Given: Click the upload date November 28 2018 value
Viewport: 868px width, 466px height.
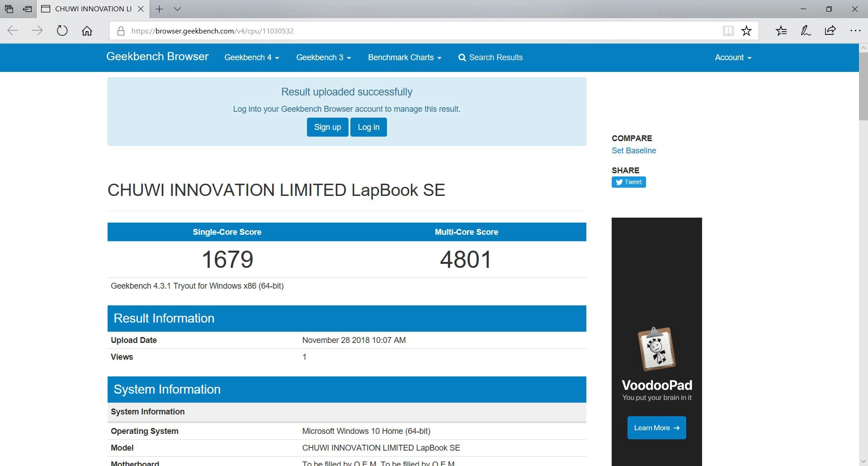Looking at the screenshot, I should click(354, 340).
